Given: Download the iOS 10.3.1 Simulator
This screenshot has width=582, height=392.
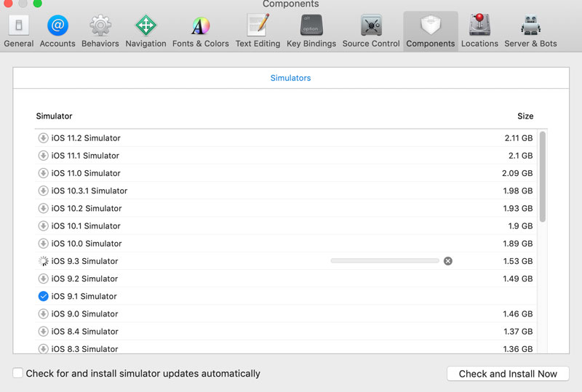Looking at the screenshot, I should [43, 191].
